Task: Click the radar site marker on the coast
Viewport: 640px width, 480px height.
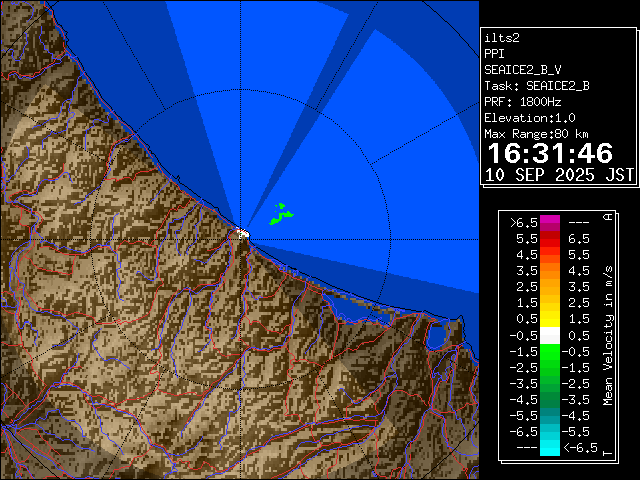Action: pos(242,232)
